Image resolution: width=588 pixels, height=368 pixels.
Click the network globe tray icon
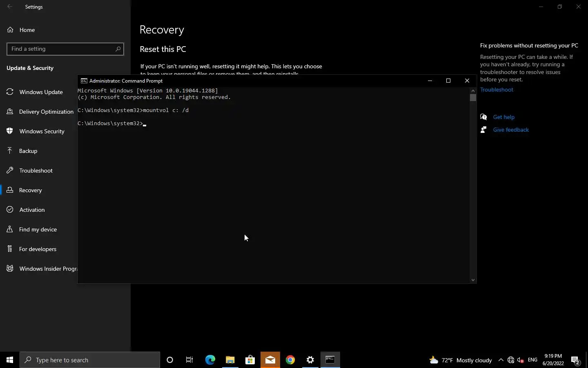point(511,360)
